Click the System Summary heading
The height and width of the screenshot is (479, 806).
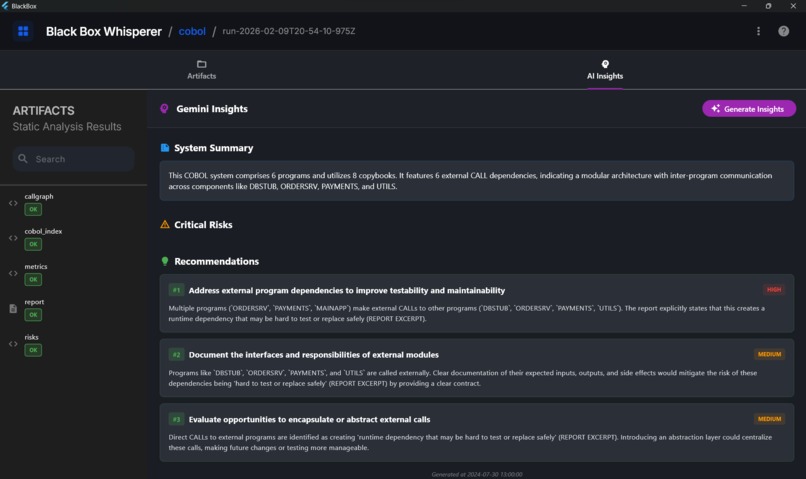click(x=213, y=148)
